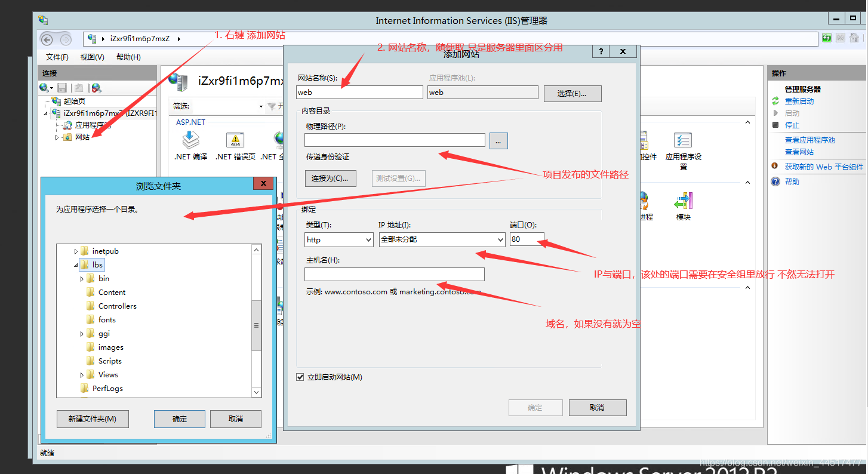Collapse the lbs folder arrow
Image resolution: width=868 pixels, height=474 pixels.
76,265
